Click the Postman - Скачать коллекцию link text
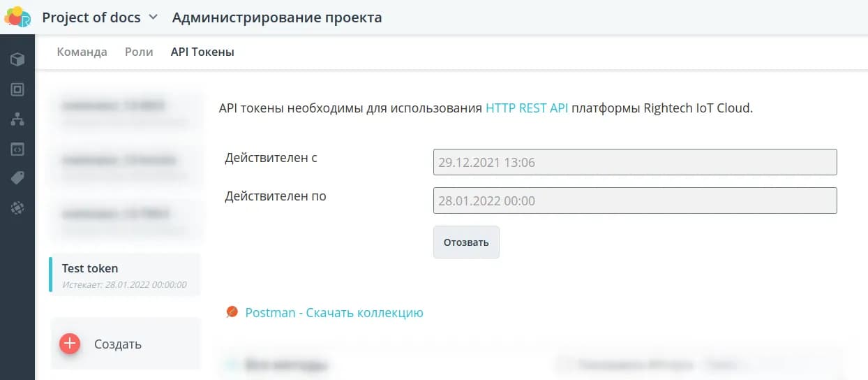868x380 pixels. tap(334, 312)
